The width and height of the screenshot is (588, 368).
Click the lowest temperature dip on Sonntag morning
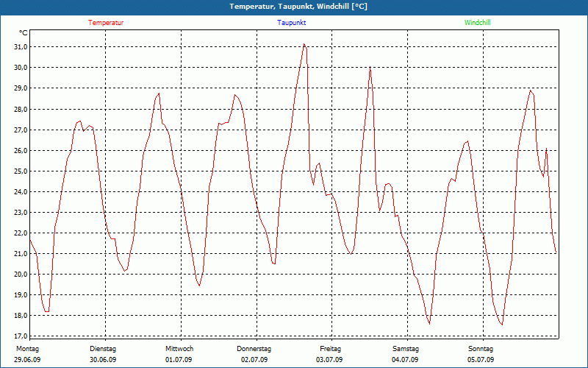click(502, 325)
